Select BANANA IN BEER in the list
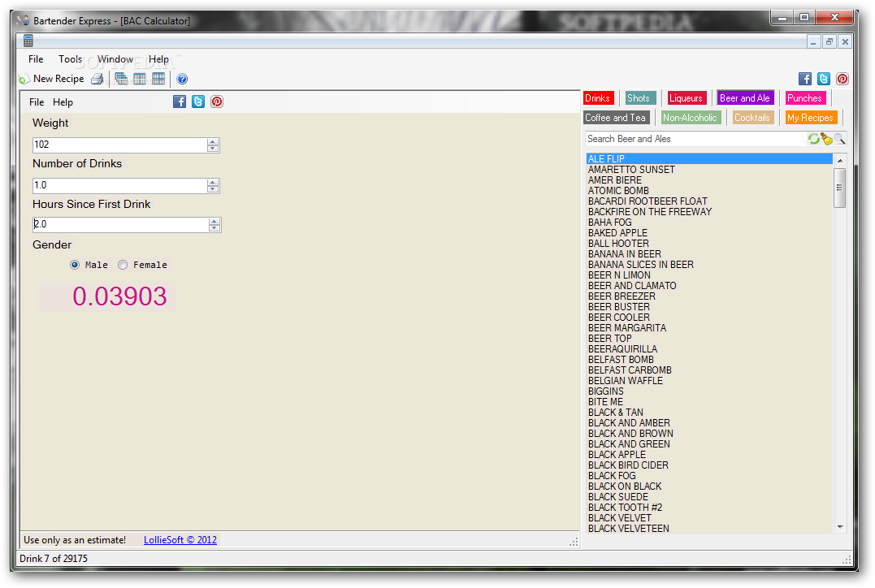 (x=709, y=254)
